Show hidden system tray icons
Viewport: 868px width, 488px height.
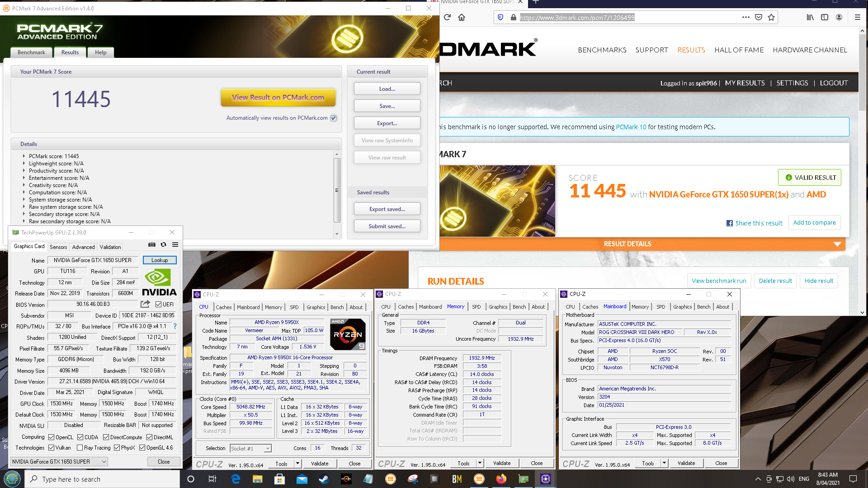coord(758,479)
